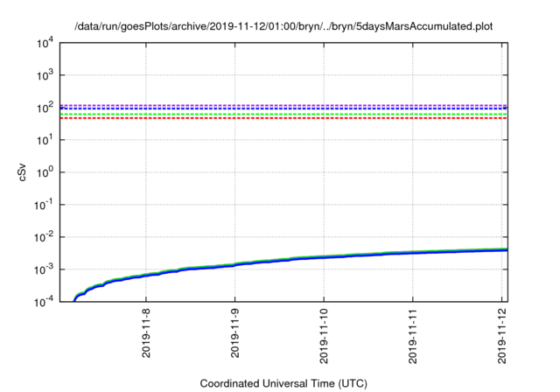Click the 10^-2 y-axis tick label
Viewport: 560px width, 392px height.
click(44, 237)
